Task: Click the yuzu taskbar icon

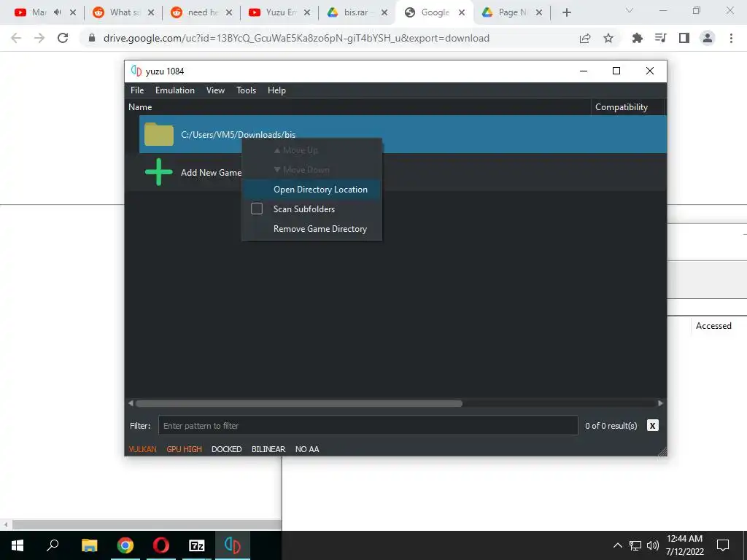Action: 233,545
